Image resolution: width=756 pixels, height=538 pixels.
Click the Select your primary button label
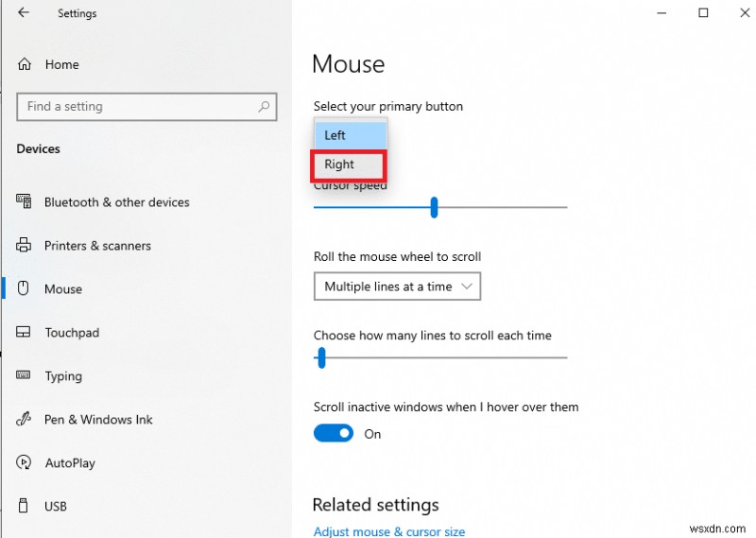[x=388, y=106]
